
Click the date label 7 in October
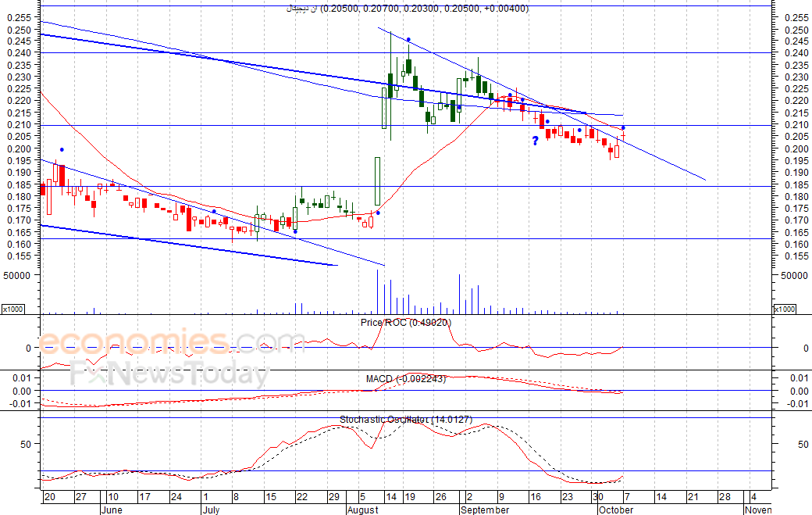627,497
